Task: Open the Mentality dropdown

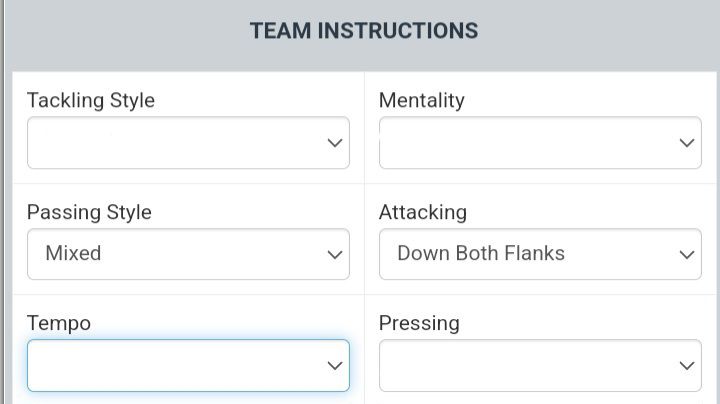Action: point(540,142)
